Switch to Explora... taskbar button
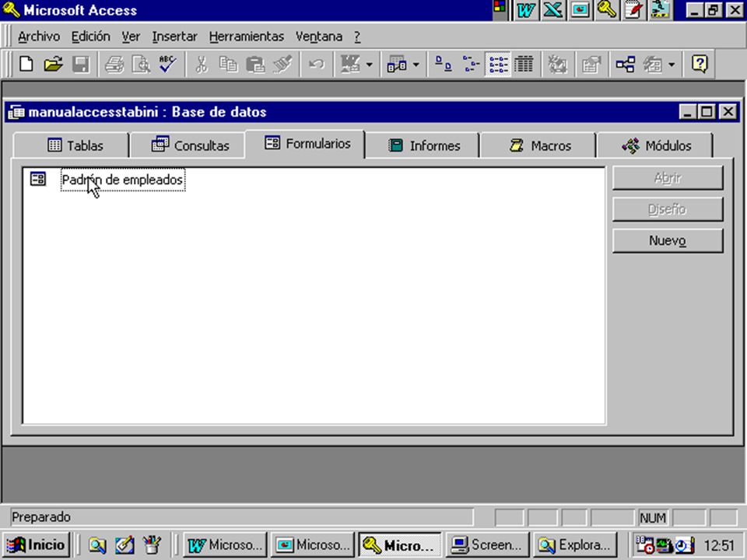Image resolution: width=747 pixels, height=560 pixels. pos(574,544)
